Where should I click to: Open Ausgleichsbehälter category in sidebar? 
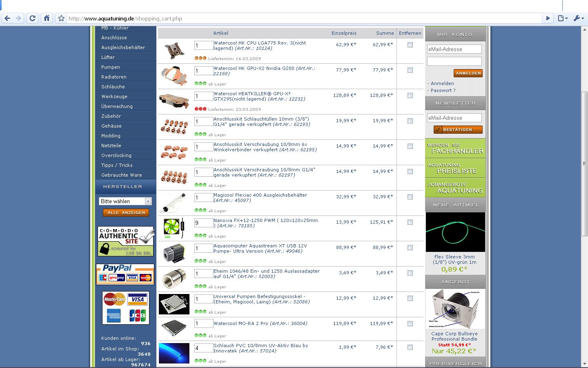click(x=123, y=47)
